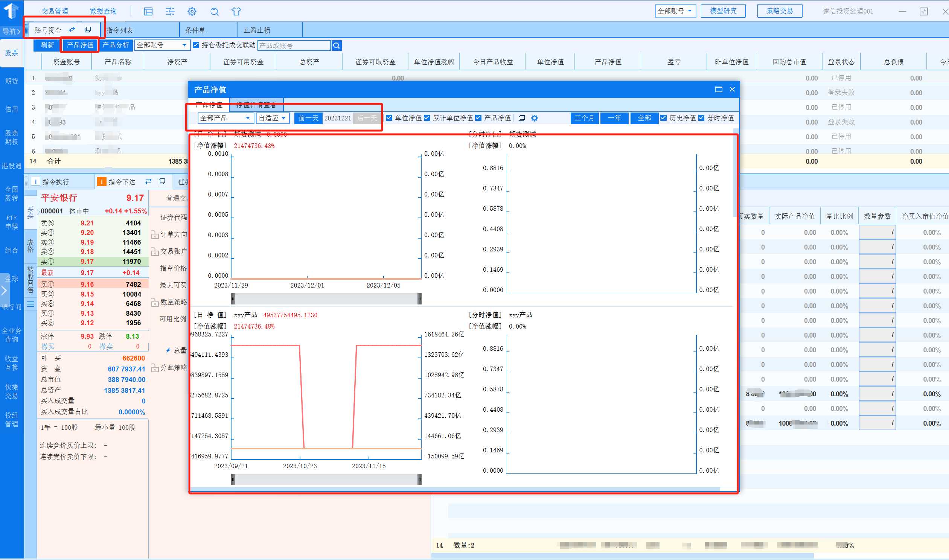The height and width of the screenshot is (560, 949).
Task: Open the 全部账号 dropdown at top right
Action: pyautogui.click(x=675, y=11)
